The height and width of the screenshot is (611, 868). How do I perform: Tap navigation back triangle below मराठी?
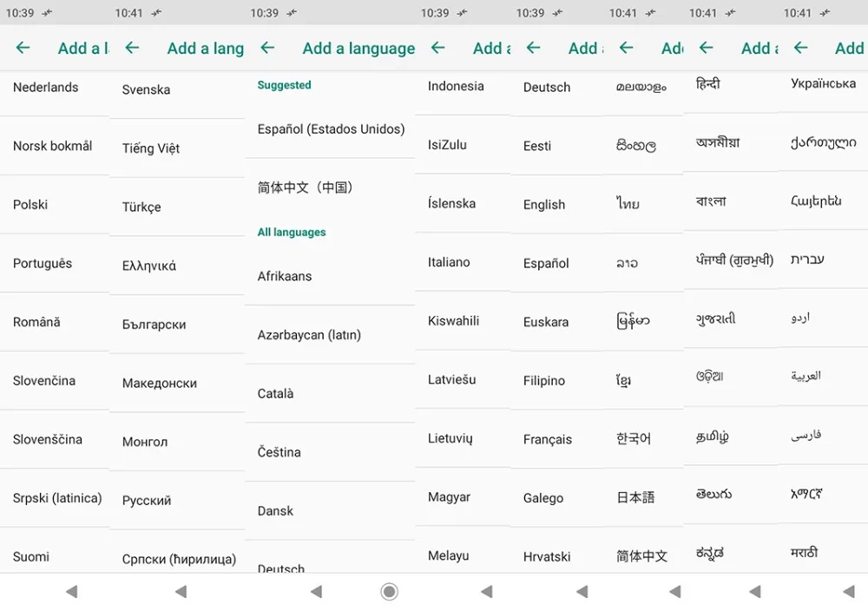pos(849,592)
